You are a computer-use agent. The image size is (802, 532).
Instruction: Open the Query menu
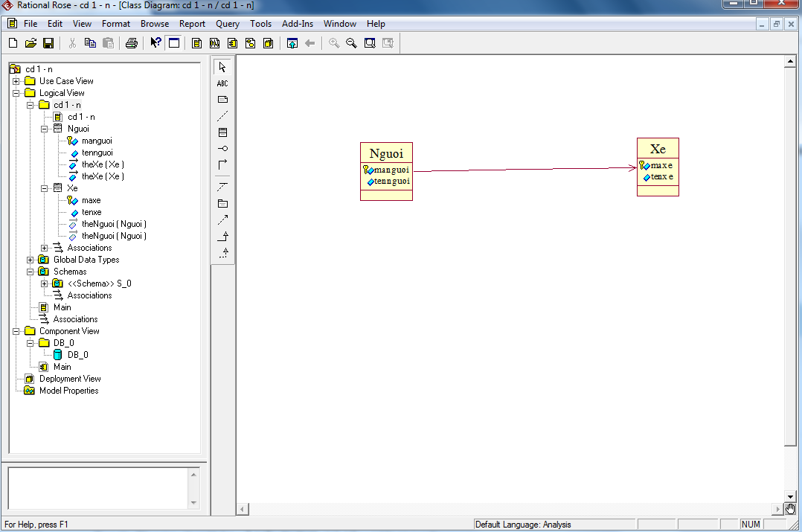click(228, 24)
